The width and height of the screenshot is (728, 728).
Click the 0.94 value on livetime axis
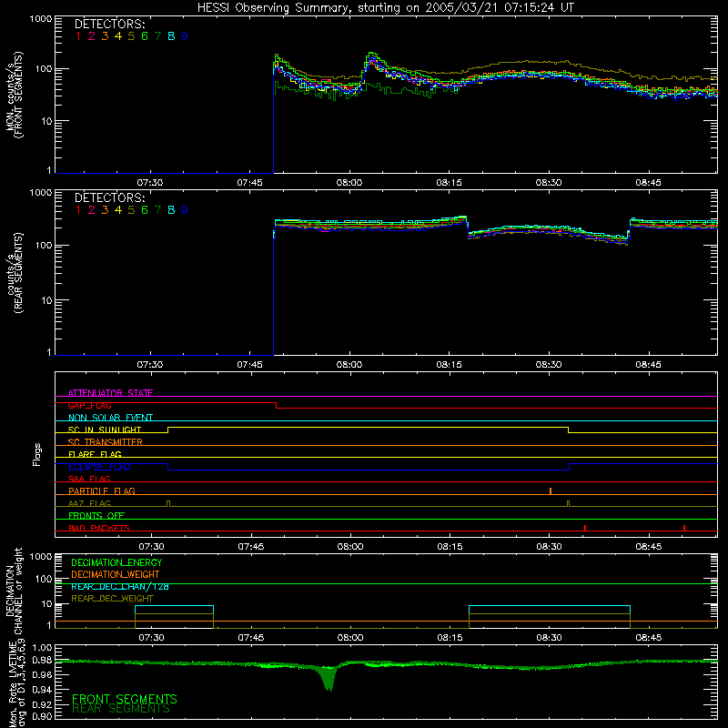tap(42, 689)
